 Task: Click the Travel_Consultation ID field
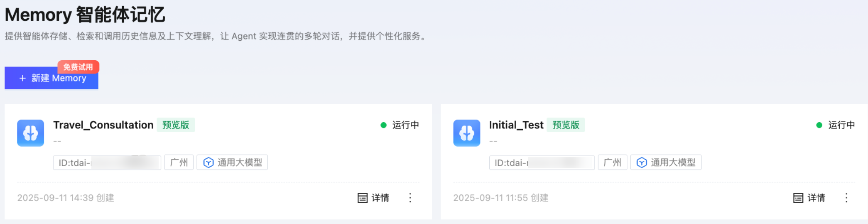[x=107, y=162]
